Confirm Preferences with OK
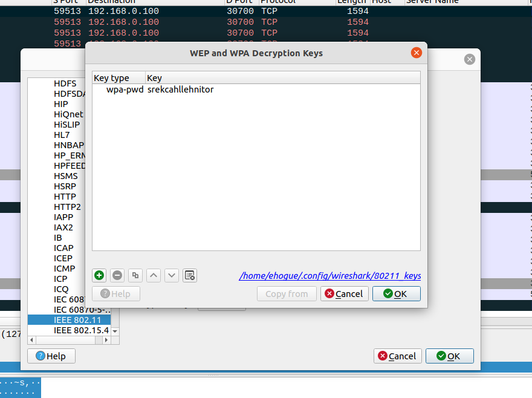Image resolution: width=532 pixels, height=398 pixels. pos(450,356)
